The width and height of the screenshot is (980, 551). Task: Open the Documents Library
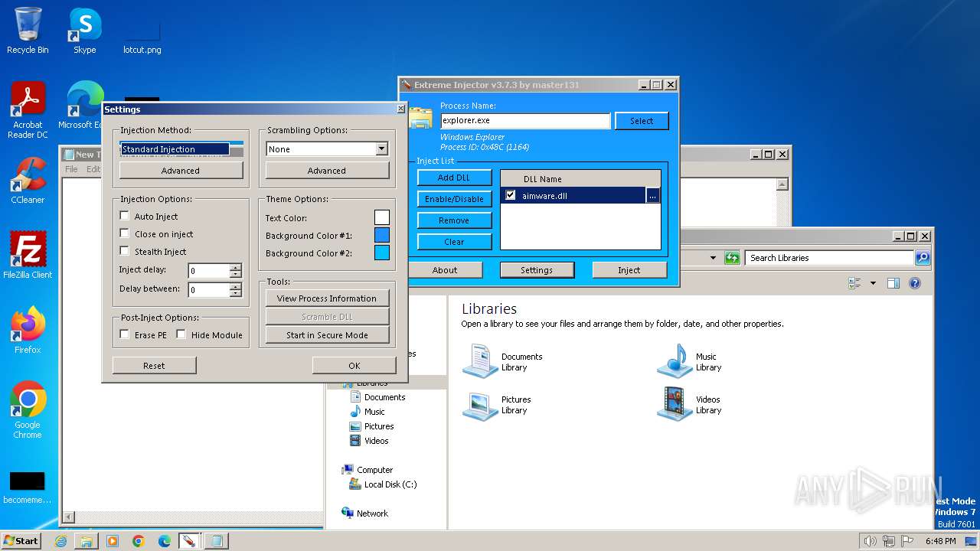503,361
